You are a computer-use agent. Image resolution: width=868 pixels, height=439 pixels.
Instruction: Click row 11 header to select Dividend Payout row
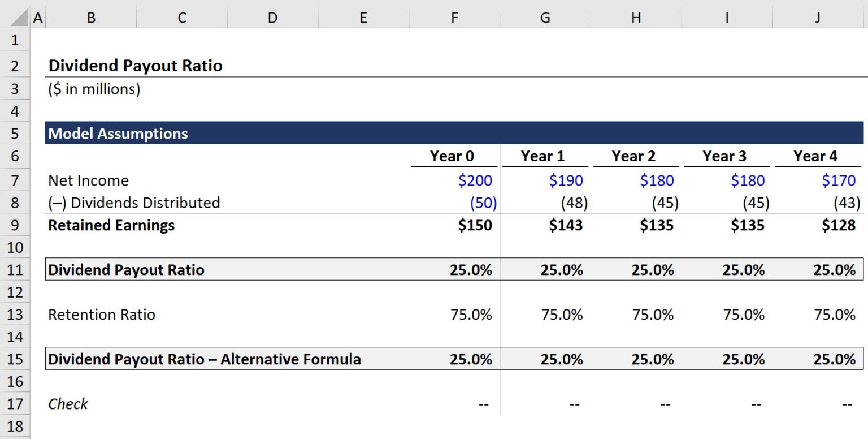[15, 270]
